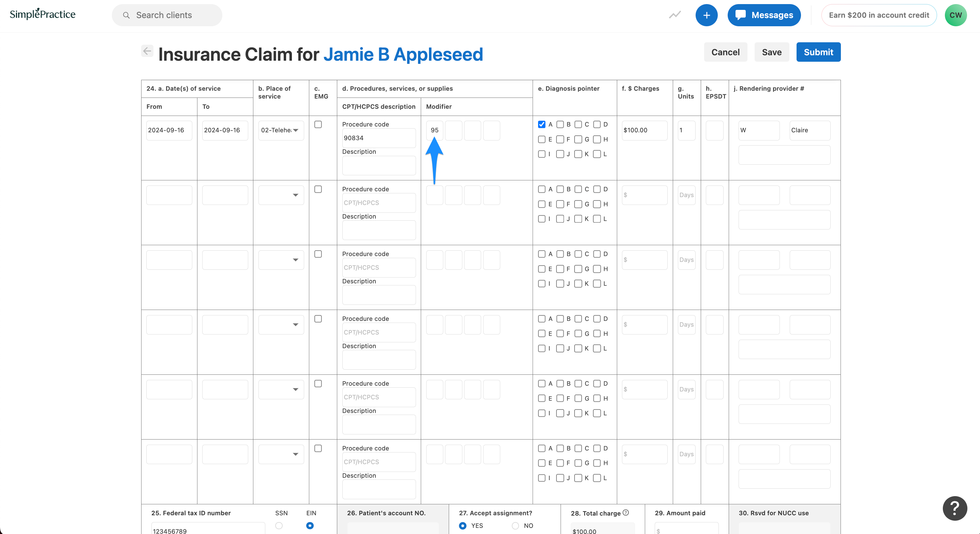Select the SSN radio button
980x534 pixels.
[279, 525]
